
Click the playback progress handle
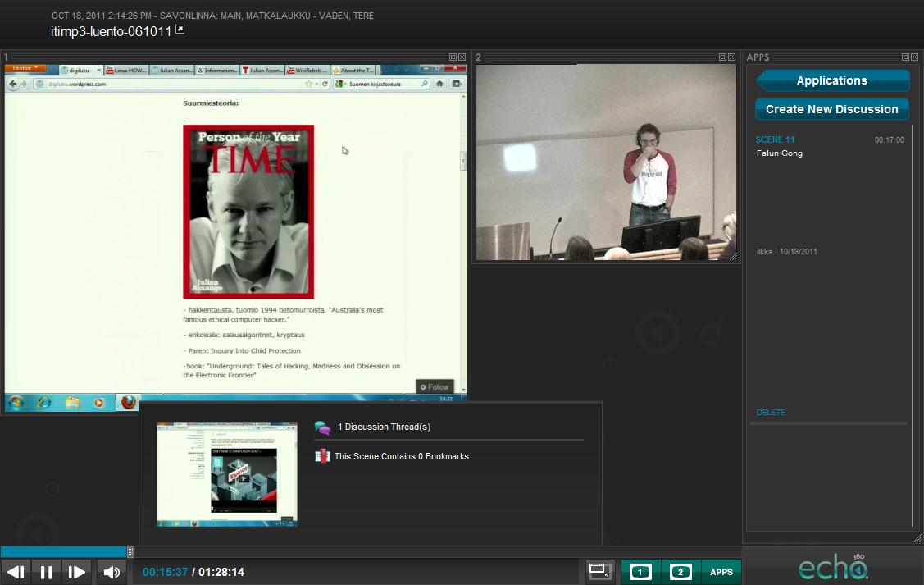click(x=131, y=552)
